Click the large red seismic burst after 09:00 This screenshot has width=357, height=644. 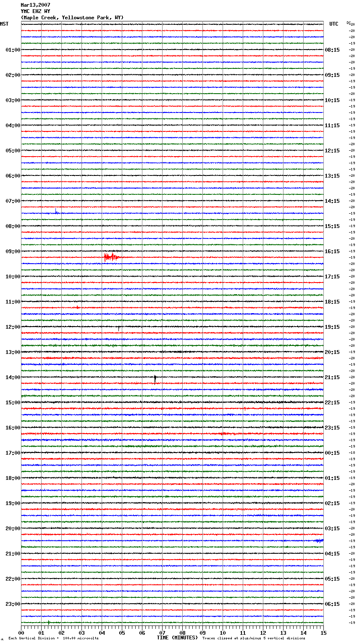point(112,257)
